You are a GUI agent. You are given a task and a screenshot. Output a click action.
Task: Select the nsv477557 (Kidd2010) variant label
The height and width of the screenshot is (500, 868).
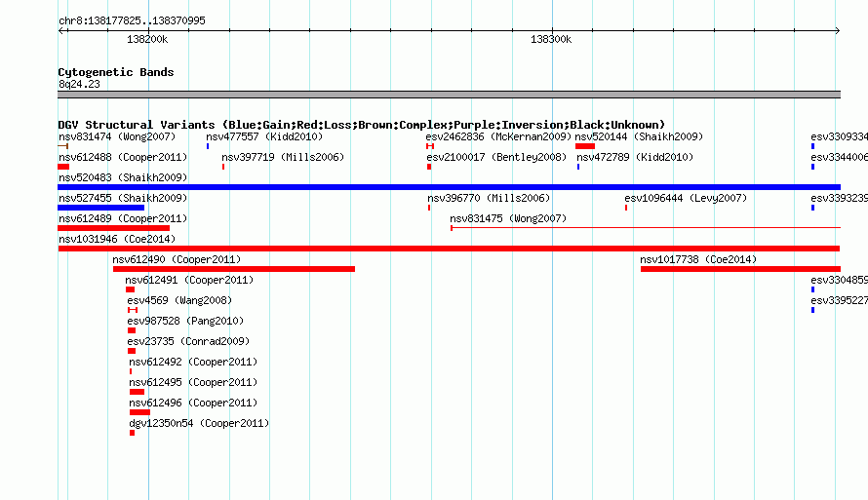(264, 136)
